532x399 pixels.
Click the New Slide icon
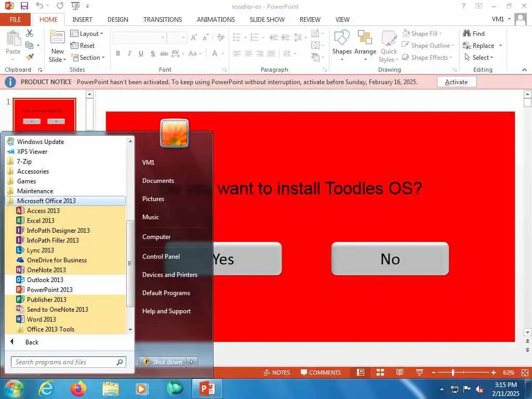(57, 37)
